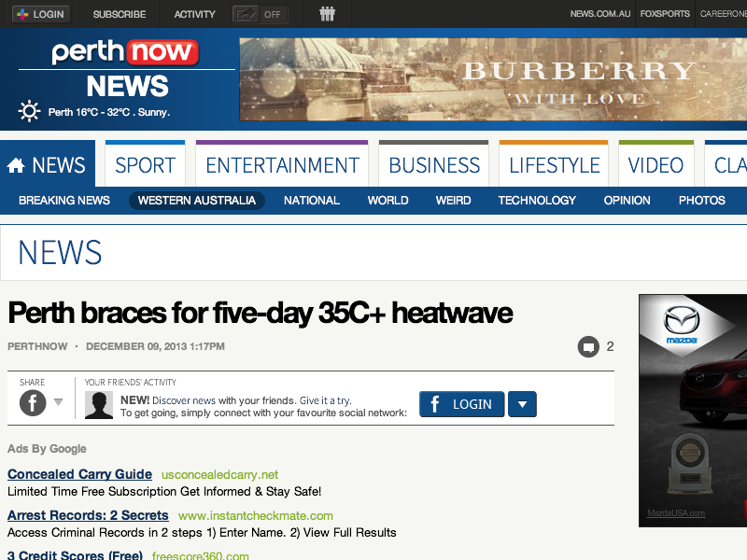Image resolution: width=747 pixels, height=560 pixels.
Task: Click the Burberry With Love banner
Action: coord(493,79)
